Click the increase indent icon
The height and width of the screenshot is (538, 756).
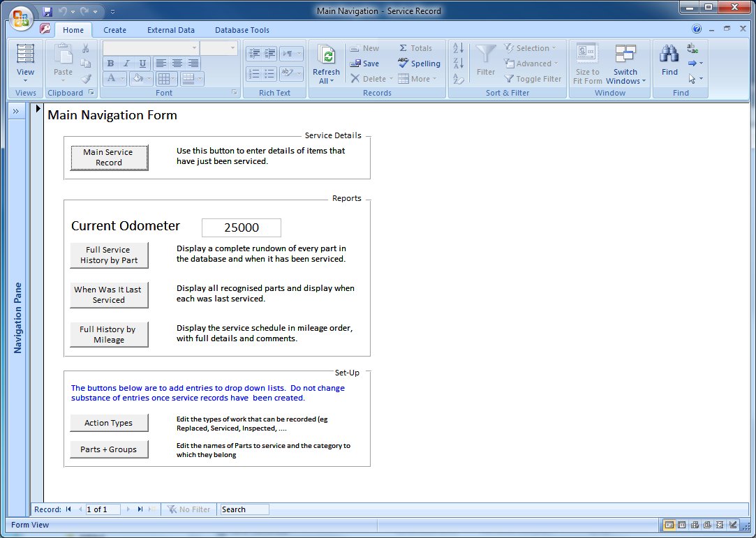click(269, 54)
